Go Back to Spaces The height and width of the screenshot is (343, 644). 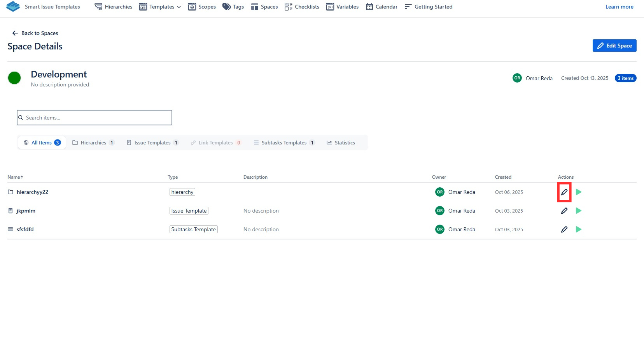35,33
